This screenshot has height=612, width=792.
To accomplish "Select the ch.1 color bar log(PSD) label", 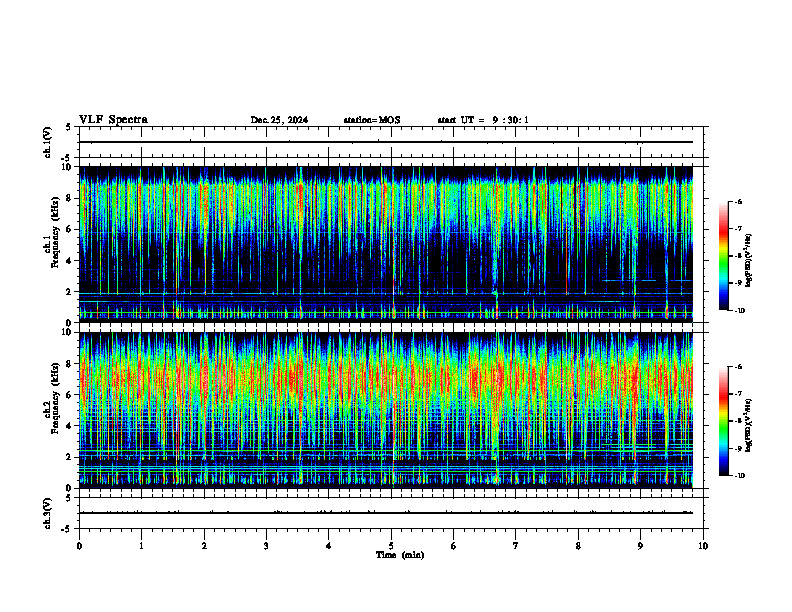I will [748, 261].
